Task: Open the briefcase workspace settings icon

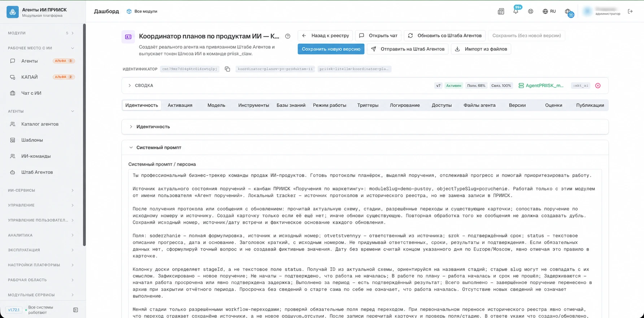Action: pyautogui.click(x=569, y=12)
